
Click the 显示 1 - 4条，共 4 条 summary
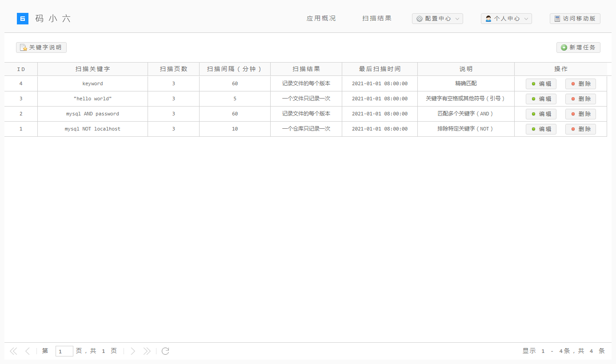(x=564, y=351)
